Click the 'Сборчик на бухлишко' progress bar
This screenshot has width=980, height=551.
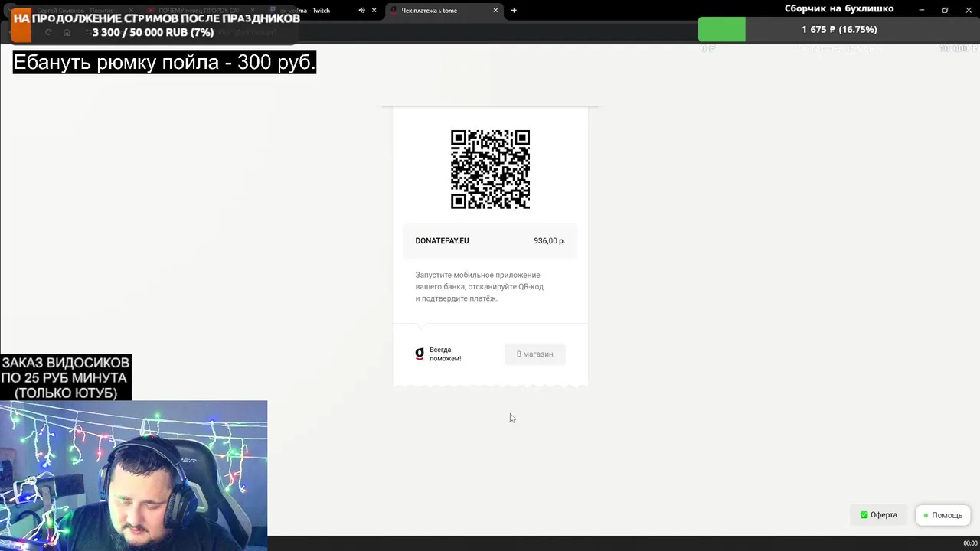click(x=839, y=29)
